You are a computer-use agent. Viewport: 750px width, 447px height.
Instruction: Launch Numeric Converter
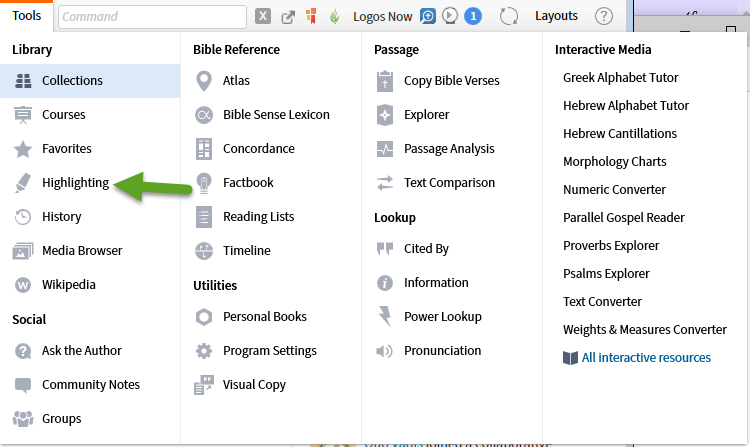[614, 190]
